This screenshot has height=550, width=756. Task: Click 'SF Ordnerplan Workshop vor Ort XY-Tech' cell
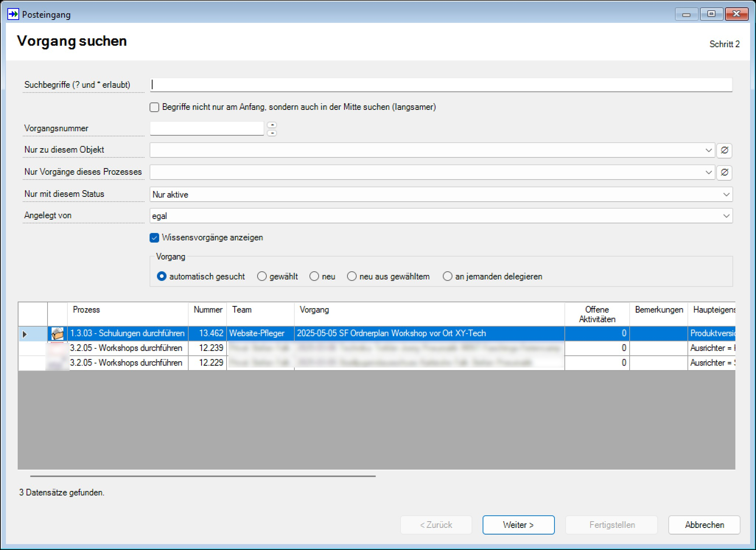click(x=430, y=334)
